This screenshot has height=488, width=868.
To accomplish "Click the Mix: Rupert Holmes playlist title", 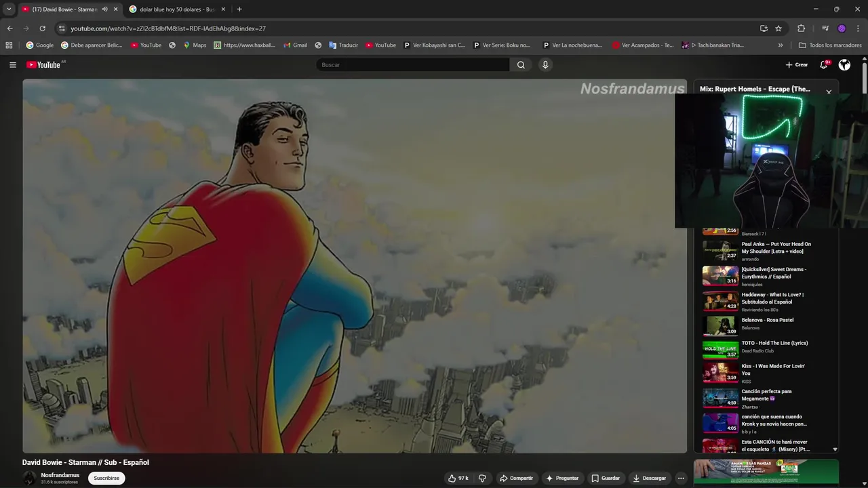I will [x=755, y=89].
